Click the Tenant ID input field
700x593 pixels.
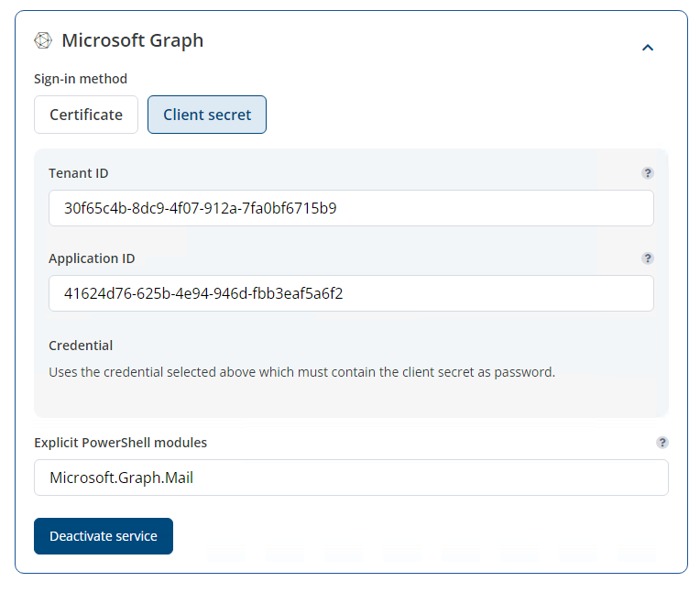(351, 208)
